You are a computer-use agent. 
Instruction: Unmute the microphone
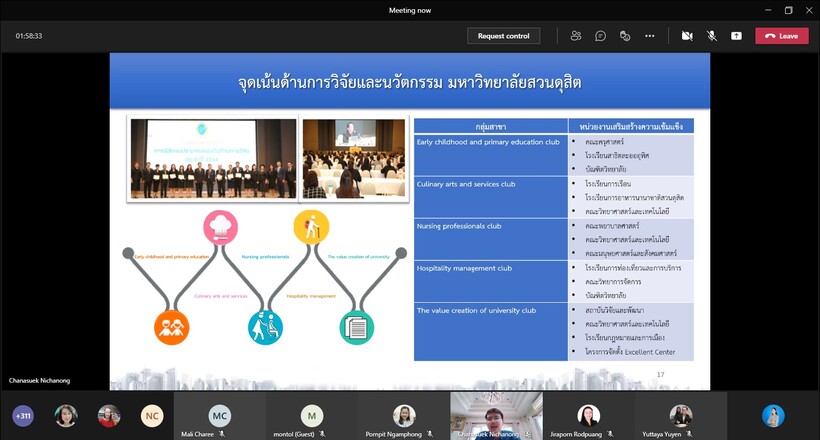click(712, 36)
